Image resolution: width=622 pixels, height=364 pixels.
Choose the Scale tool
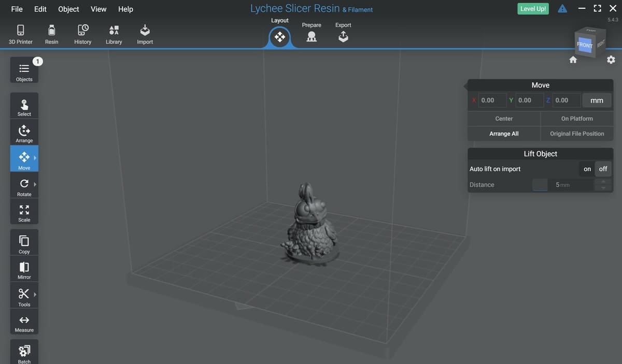point(24,211)
